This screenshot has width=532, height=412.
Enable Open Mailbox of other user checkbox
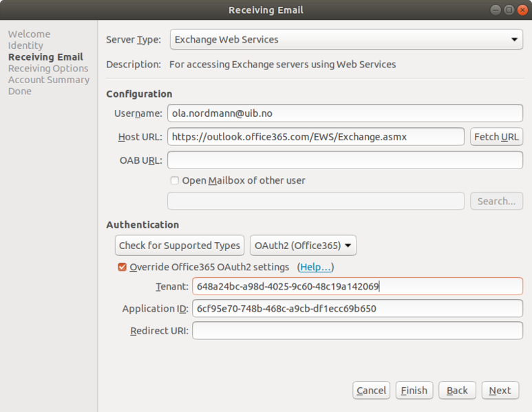(175, 180)
